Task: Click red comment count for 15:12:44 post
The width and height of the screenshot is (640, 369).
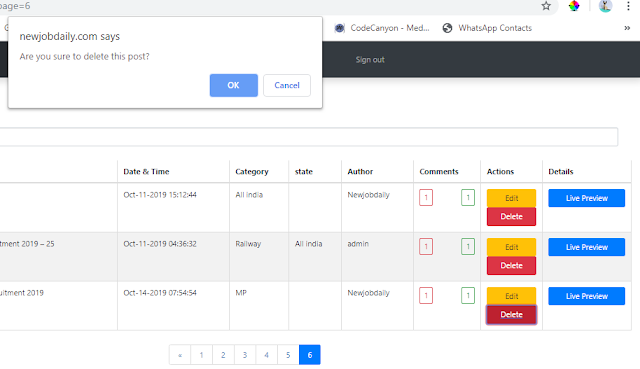Action: point(426,198)
